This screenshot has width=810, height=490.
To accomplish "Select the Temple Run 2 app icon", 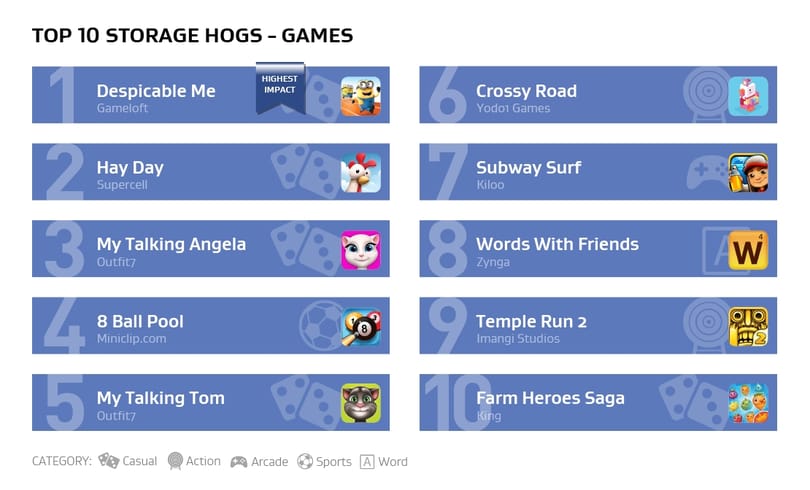I will pos(748,327).
